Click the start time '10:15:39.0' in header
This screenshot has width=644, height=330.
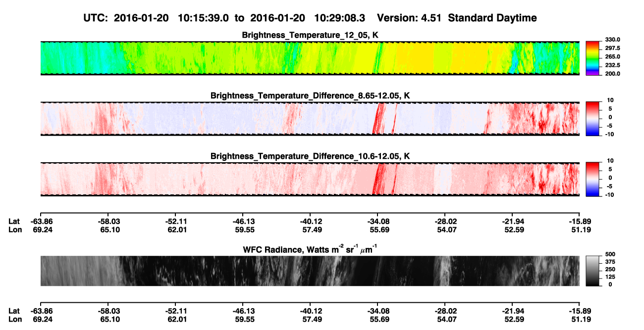tap(204, 18)
